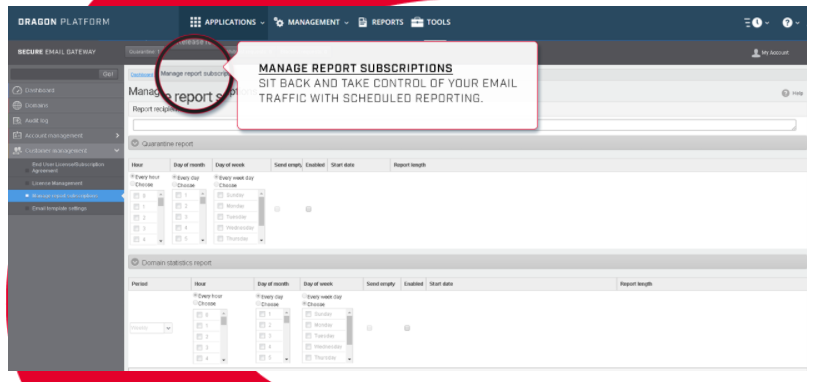Toggle Enabled in Domain statistics report
Screen dimensions: 822x382
click(x=407, y=328)
